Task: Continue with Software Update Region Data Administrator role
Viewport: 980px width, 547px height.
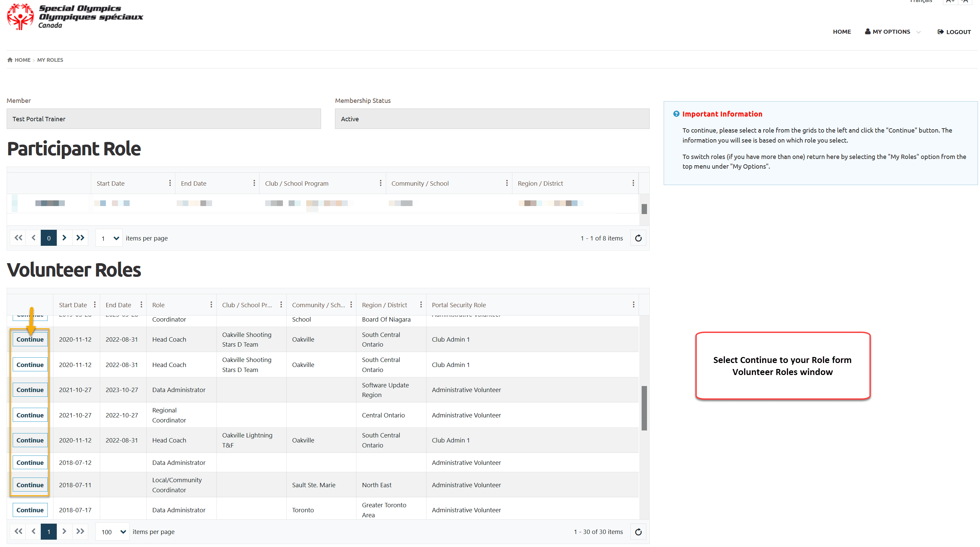Action: [x=30, y=389]
